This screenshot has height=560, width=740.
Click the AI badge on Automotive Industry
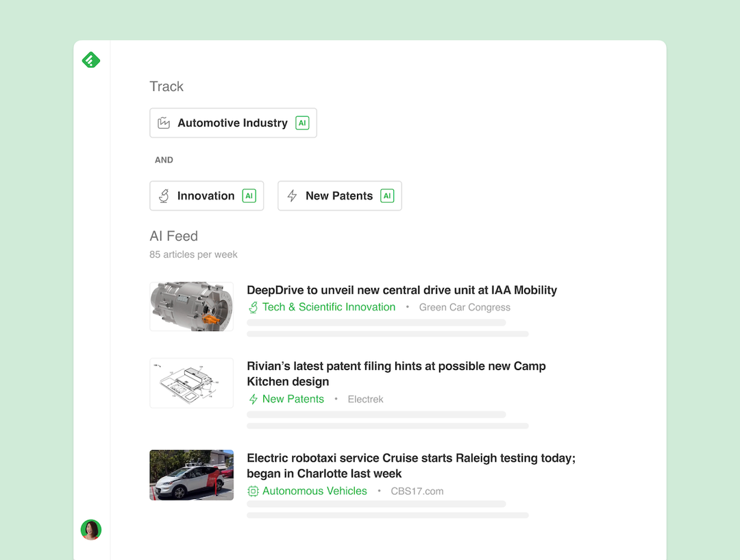302,123
